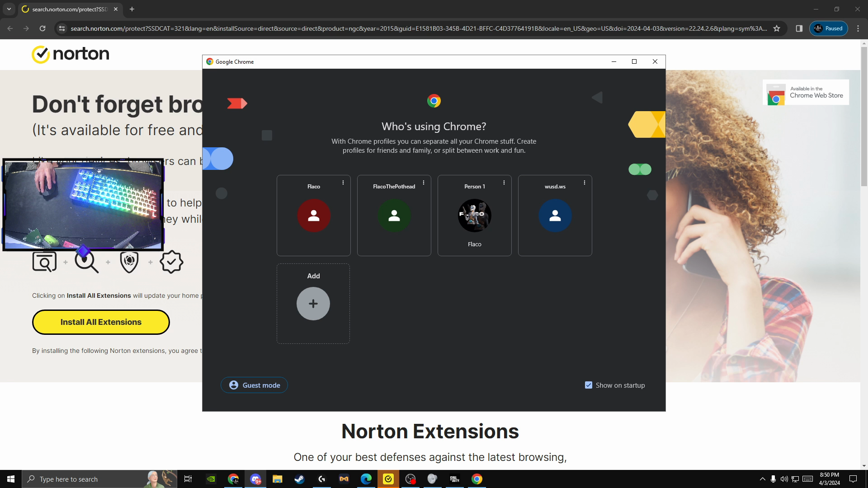Viewport: 868px width, 488px height.
Task: Choose the Person 1 profile picture
Action: 475,216
